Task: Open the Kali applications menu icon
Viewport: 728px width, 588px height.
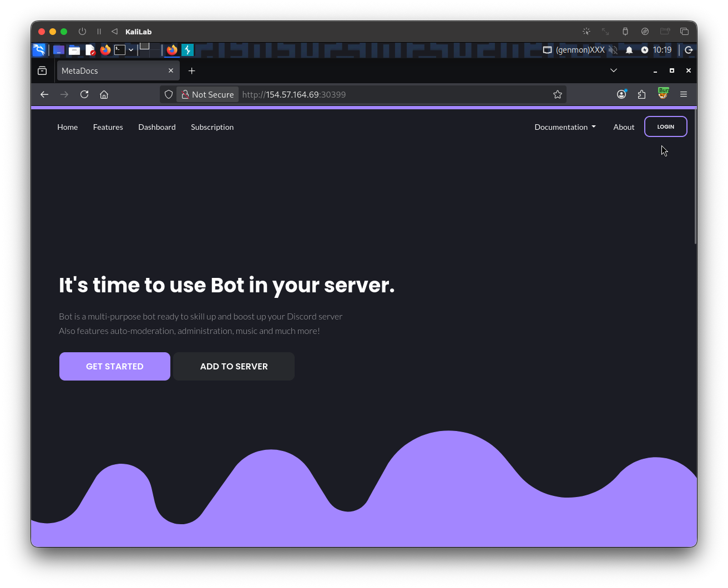Action: click(39, 50)
